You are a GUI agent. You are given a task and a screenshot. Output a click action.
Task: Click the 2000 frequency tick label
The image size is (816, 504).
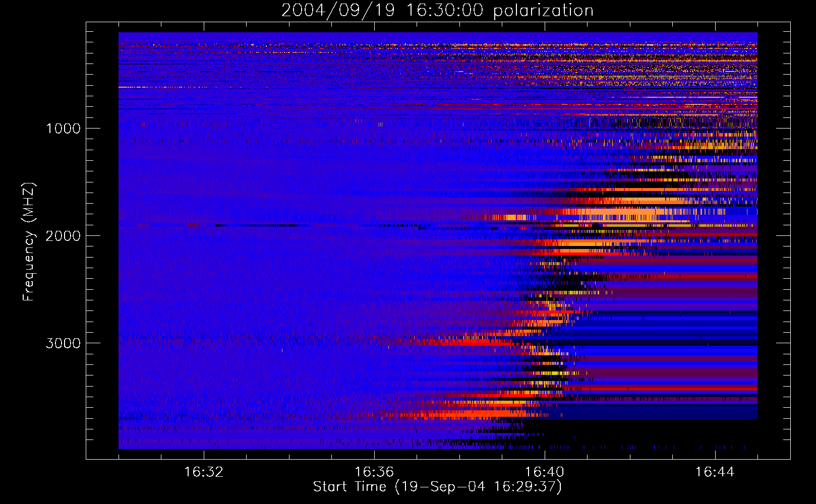pyautogui.click(x=63, y=236)
